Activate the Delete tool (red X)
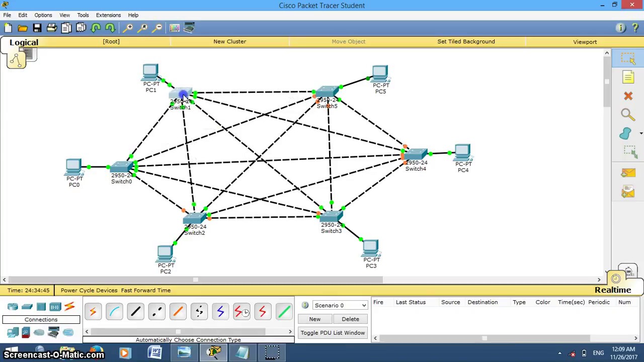Image resolution: width=644 pixels, height=362 pixels. 628,96
